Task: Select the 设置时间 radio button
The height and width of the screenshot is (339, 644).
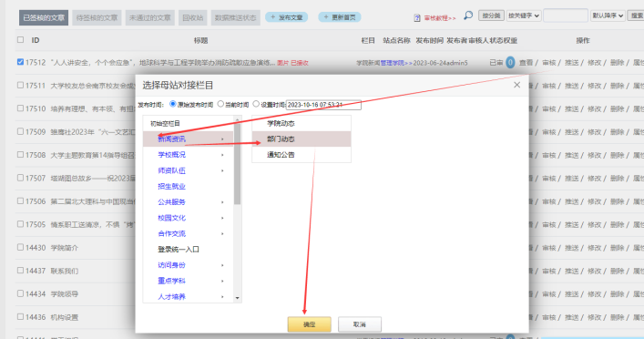Action: coord(256,104)
